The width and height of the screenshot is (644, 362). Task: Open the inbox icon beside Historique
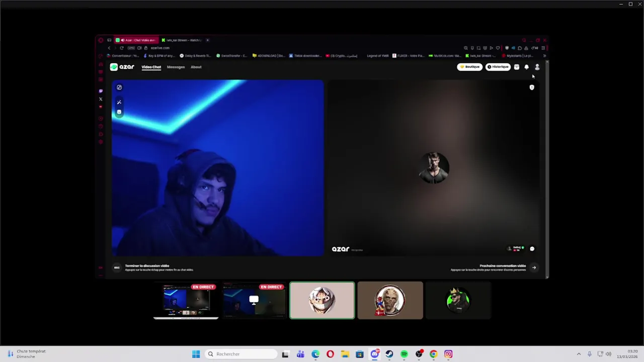[x=517, y=67]
